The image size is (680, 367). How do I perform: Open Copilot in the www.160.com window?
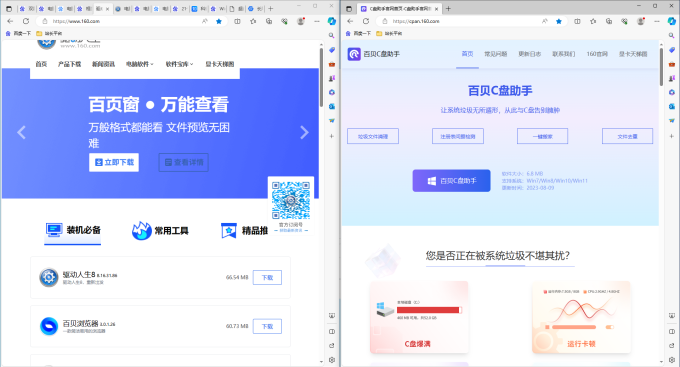(331, 21)
